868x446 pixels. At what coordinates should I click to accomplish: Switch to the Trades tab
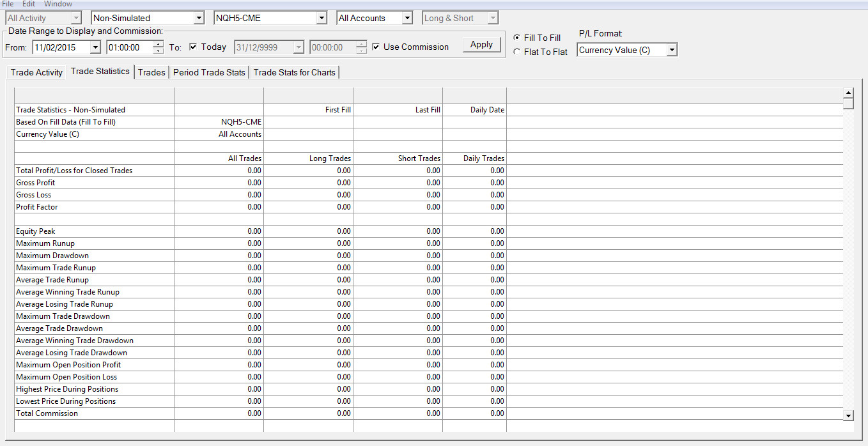coord(151,72)
